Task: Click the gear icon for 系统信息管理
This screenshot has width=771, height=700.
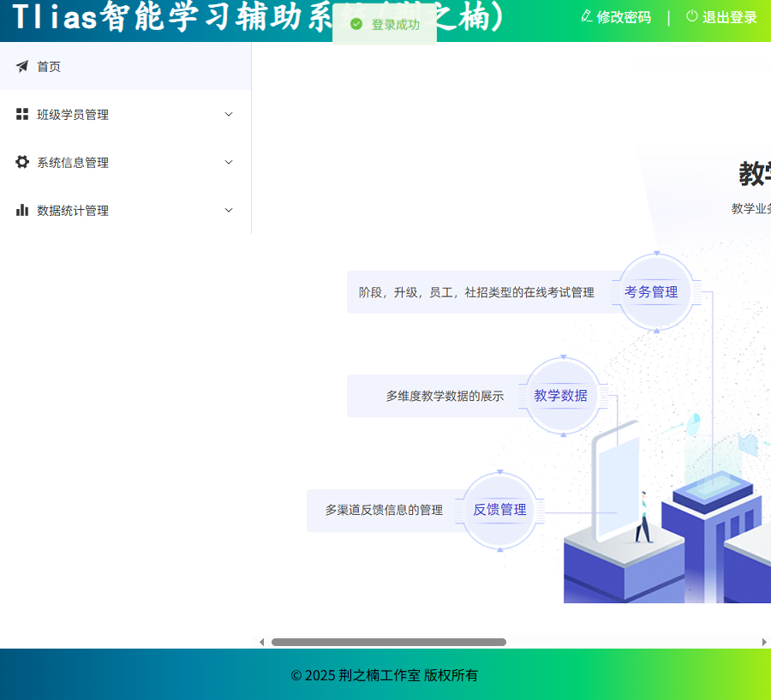Action: click(22, 162)
